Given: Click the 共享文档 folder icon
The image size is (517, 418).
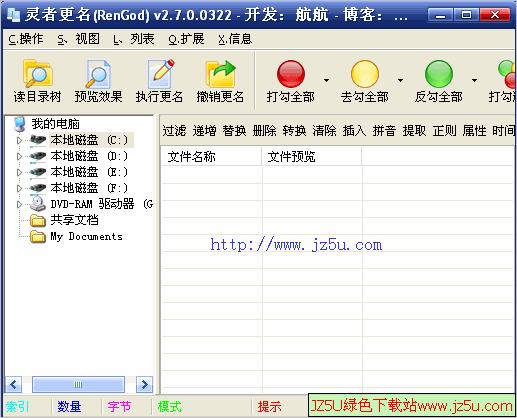Looking at the screenshot, I should tap(38, 220).
